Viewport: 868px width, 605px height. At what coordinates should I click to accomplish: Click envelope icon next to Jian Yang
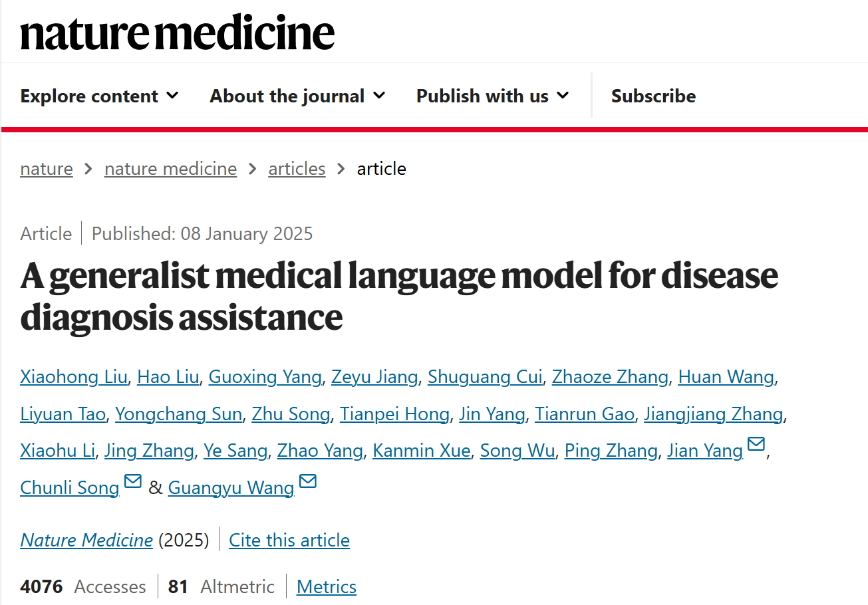coord(756,444)
